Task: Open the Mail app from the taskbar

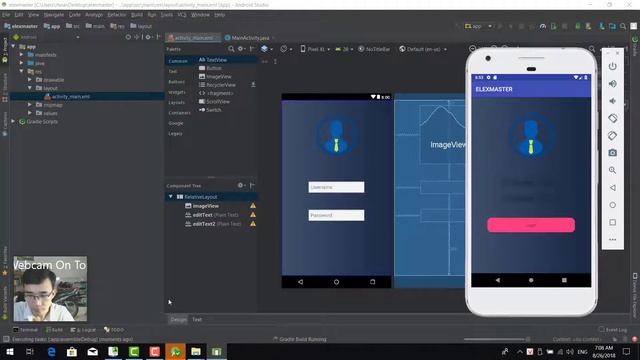Action: coord(93,351)
